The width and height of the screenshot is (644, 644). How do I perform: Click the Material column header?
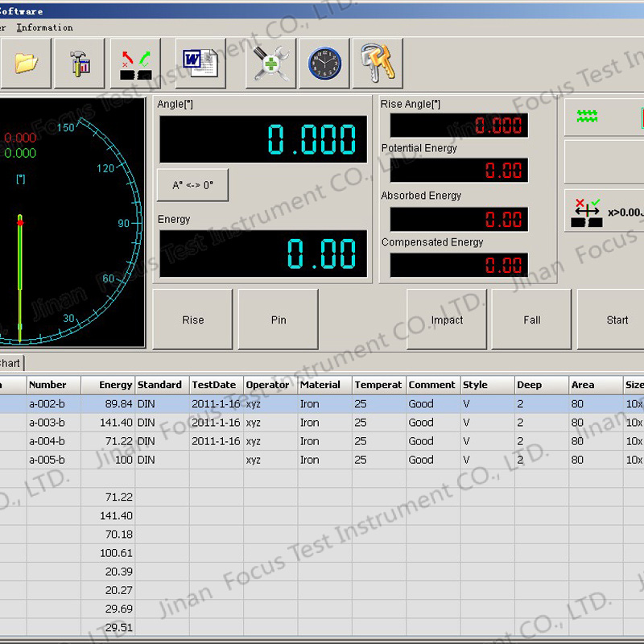click(x=325, y=385)
